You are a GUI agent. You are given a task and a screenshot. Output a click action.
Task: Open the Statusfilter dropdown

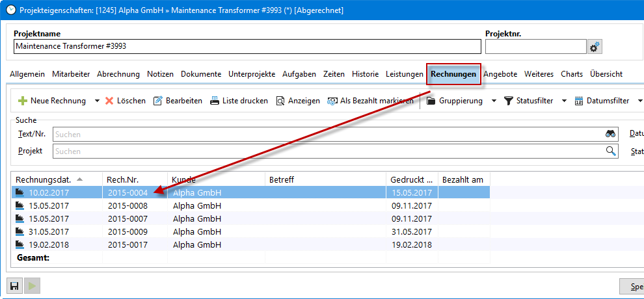pos(564,101)
